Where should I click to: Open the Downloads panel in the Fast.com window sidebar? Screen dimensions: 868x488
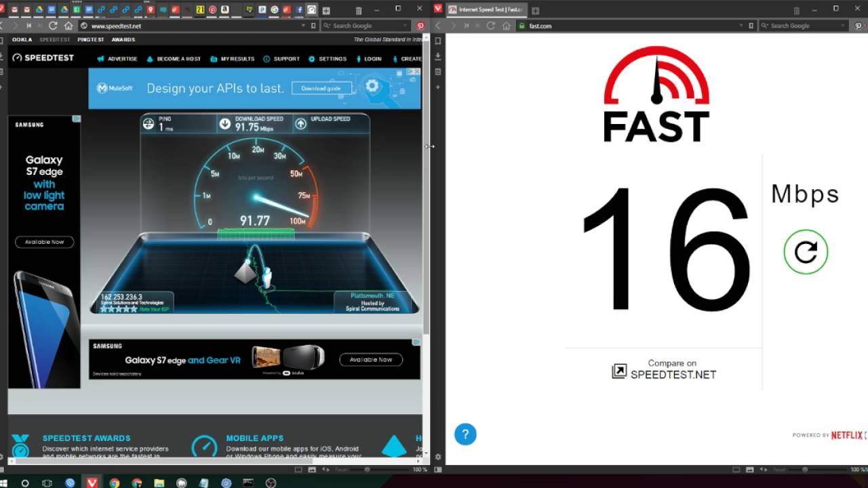click(438, 56)
